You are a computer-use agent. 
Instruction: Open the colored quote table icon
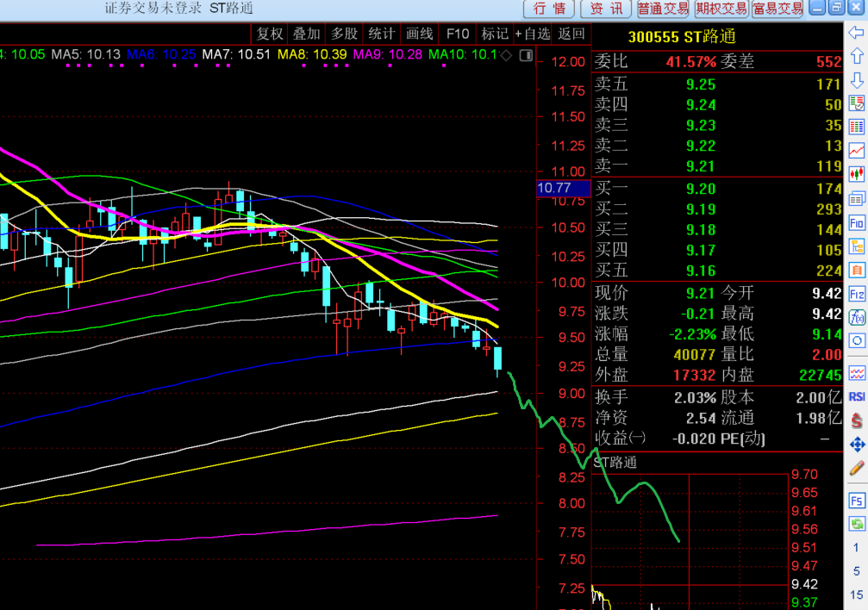857,128
